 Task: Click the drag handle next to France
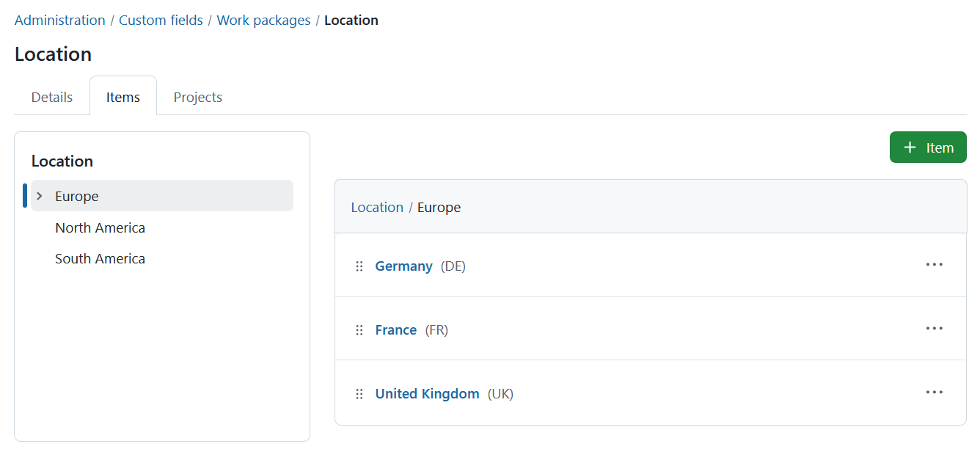pyautogui.click(x=359, y=329)
